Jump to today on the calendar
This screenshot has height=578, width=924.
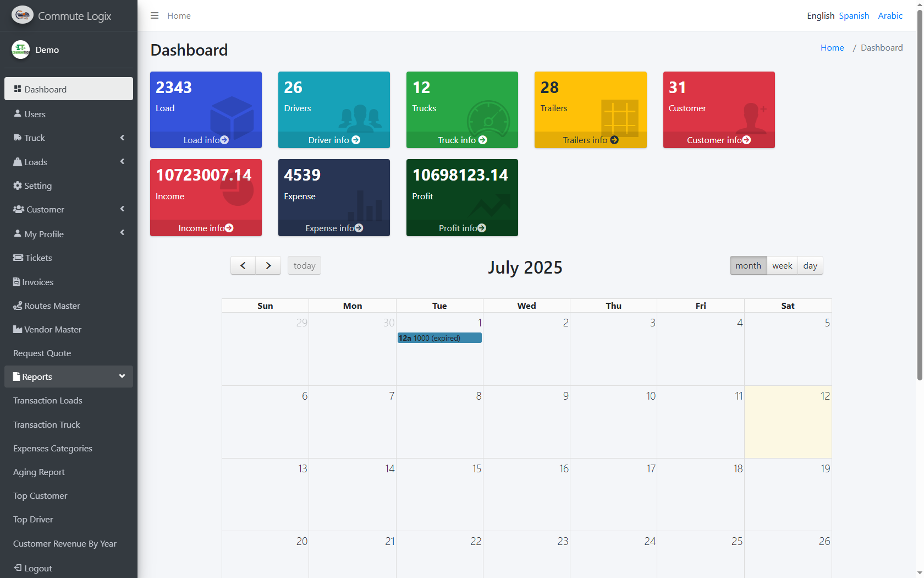click(304, 265)
